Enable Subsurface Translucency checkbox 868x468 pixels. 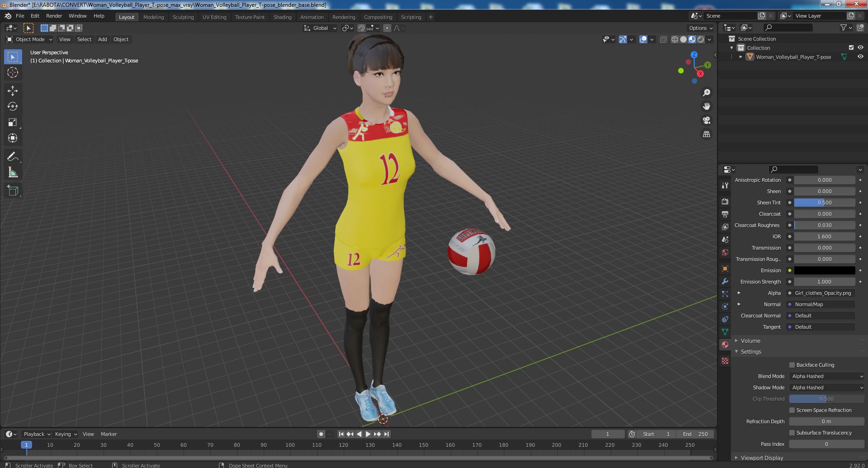point(792,433)
